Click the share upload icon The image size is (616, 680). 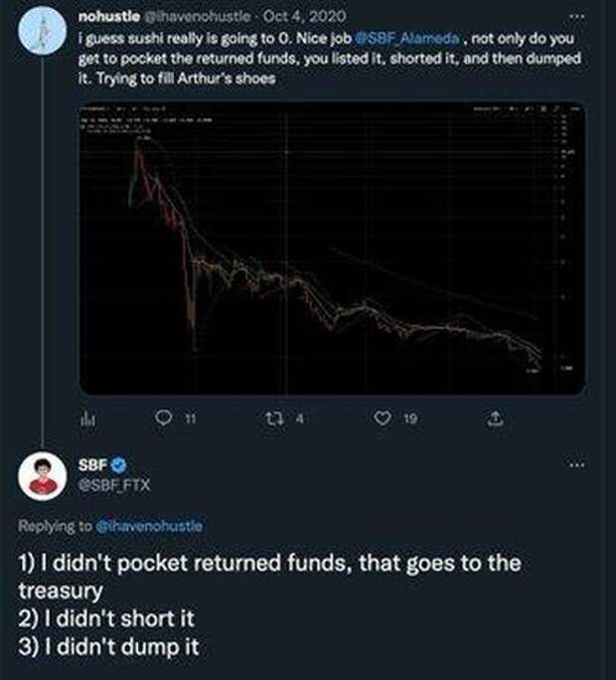click(x=491, y=421)
